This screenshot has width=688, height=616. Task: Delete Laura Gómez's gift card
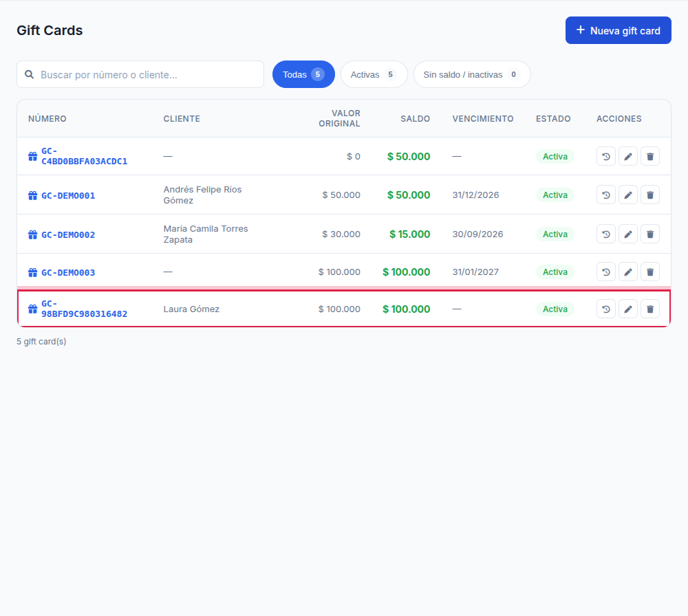pos(650,309)
